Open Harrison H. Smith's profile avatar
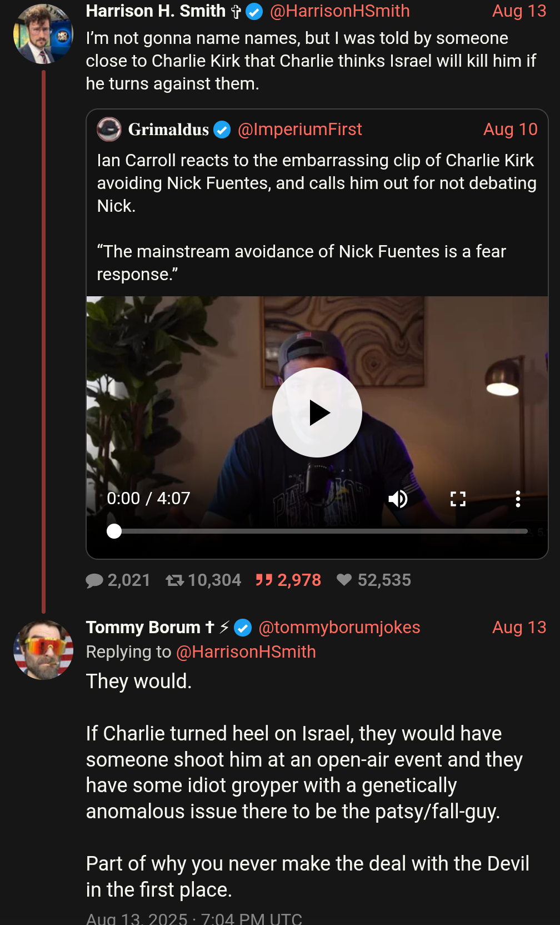This screenshot has width=560, height=925. [43, 34]
